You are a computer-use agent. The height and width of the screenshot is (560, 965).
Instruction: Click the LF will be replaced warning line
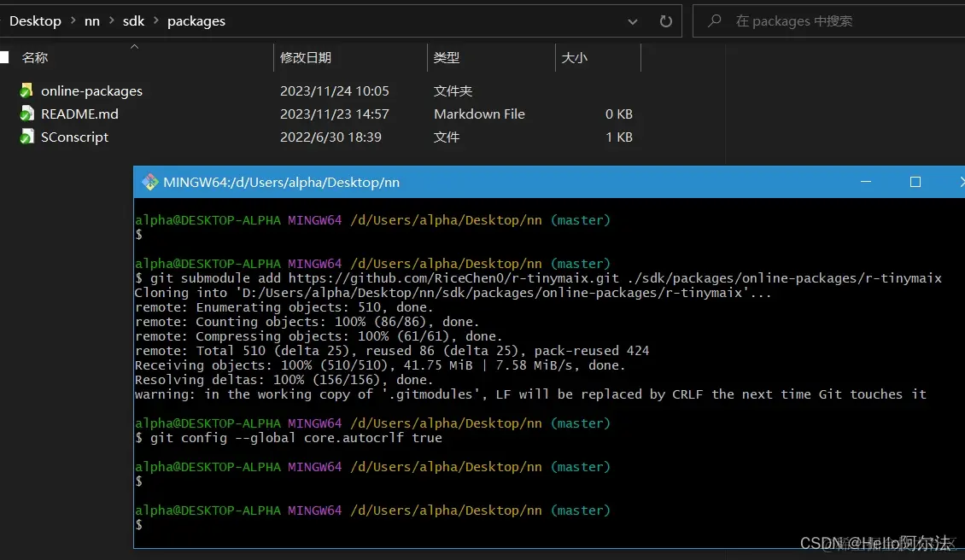tap(530, 394)
